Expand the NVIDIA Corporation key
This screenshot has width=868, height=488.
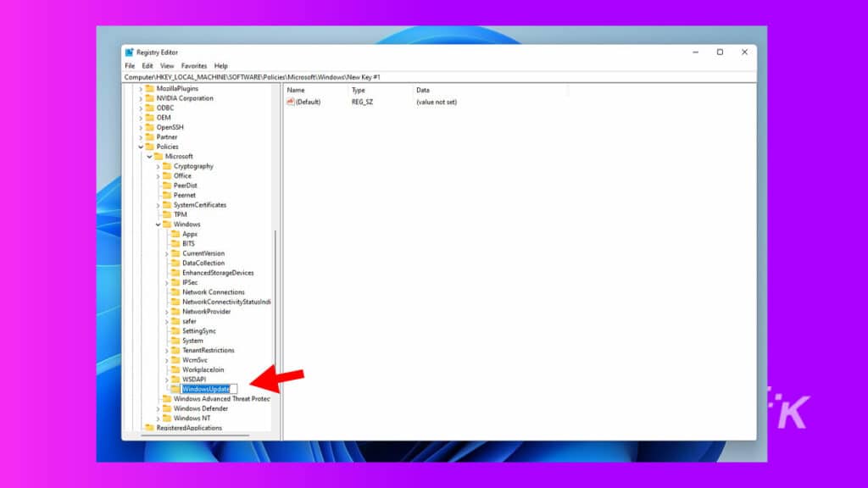click(141, 98)
